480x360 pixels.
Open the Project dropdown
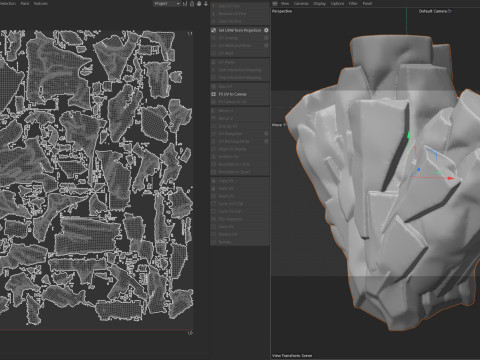(x=167, y=4)
